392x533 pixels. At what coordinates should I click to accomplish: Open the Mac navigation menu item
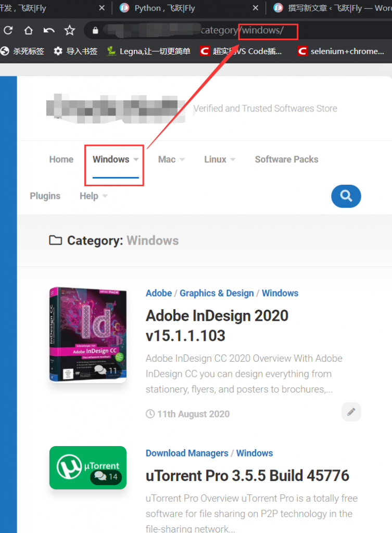click(167, 159)
